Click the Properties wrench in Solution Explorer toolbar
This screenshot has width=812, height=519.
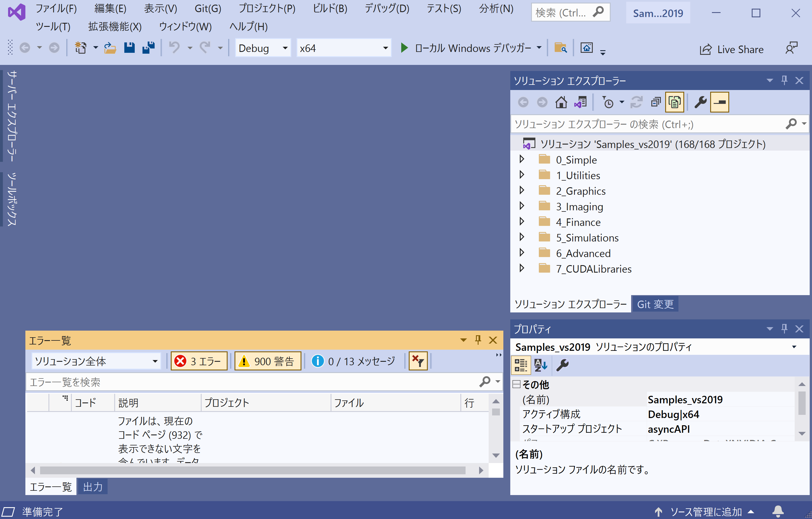pyautogui.click(x=700, y=102)
